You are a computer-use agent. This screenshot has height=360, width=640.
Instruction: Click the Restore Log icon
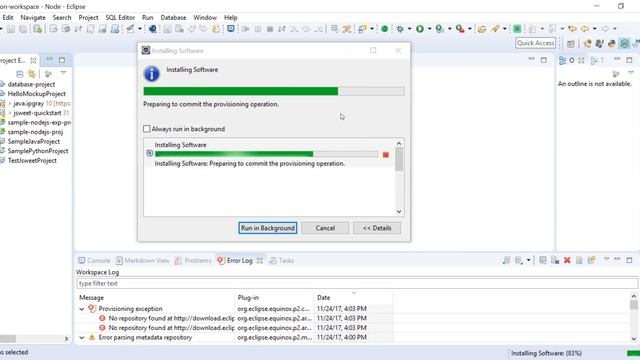coord(591,260)
